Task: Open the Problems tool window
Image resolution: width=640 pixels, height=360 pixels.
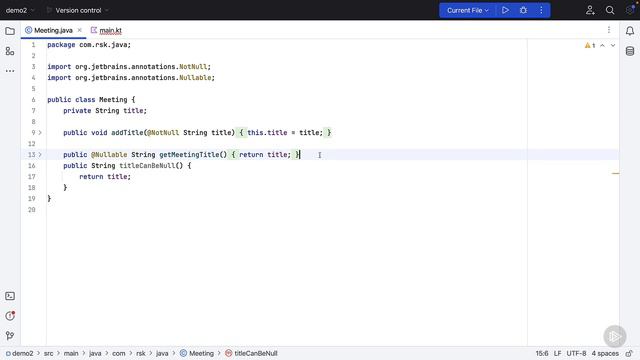Action: click(10, 316)
